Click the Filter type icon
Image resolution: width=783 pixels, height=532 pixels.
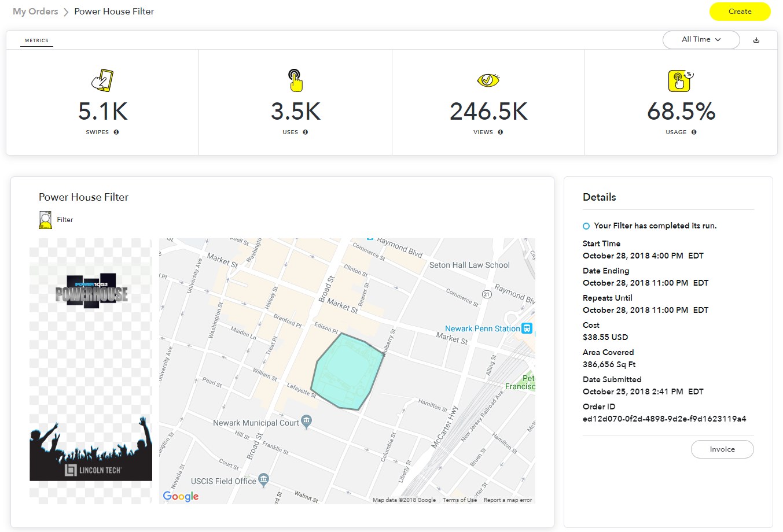pyautogui.click(x=45, y=220)
